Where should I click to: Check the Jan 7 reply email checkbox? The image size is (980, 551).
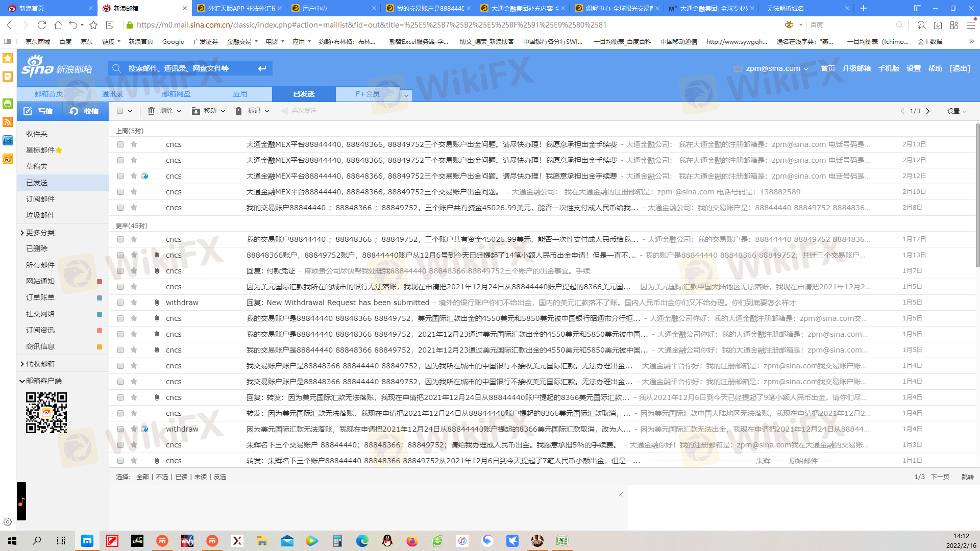pyautogui.click(x=120, y=271)
